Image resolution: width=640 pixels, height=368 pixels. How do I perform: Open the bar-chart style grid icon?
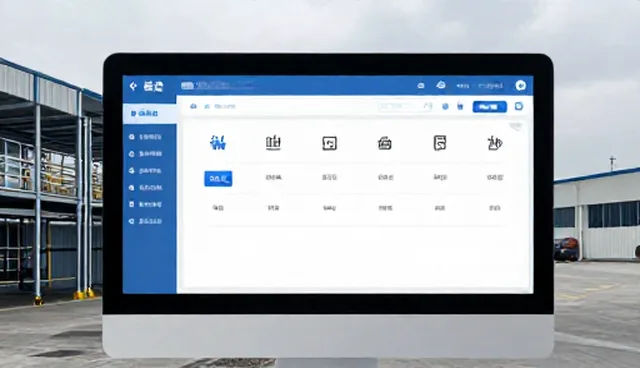coord(273,143)
